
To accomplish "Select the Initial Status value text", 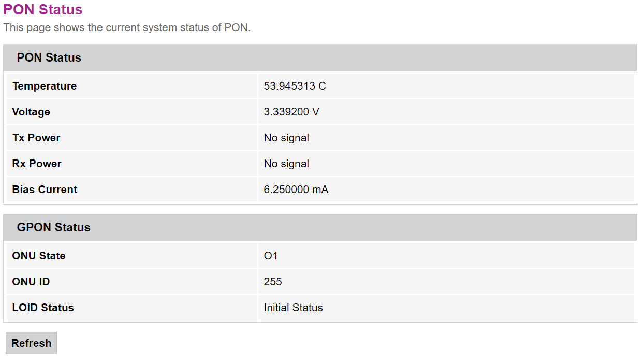I will tap(293, 308).
